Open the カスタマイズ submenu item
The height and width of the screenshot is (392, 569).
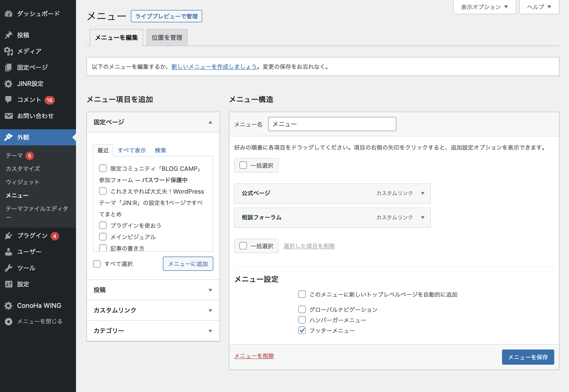click(23, 169)
